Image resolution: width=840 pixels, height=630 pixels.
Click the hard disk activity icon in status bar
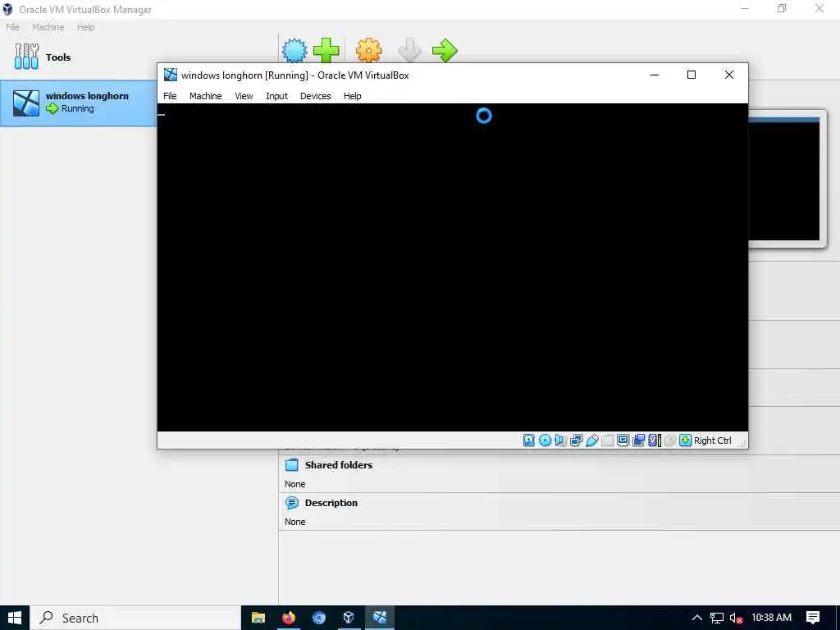tap(529, 441)
